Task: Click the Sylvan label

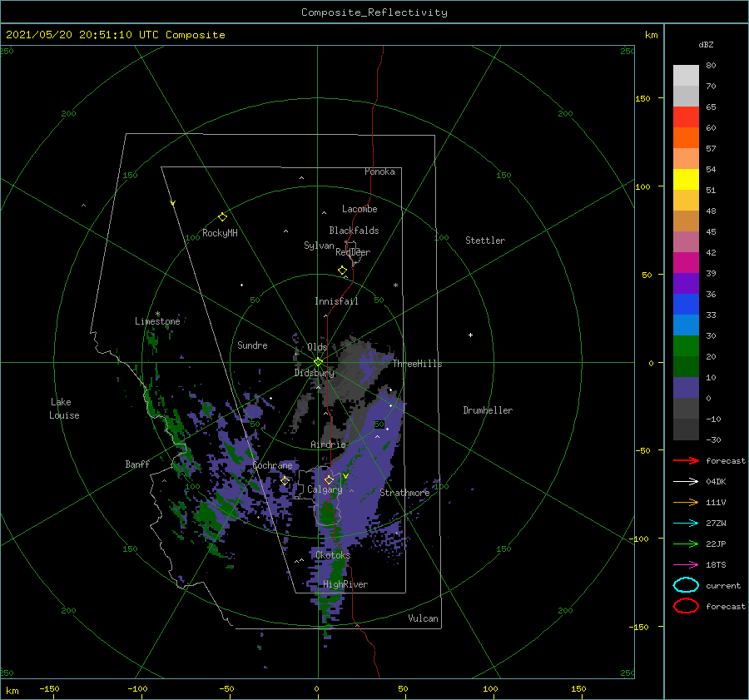Action: point(319,246)
